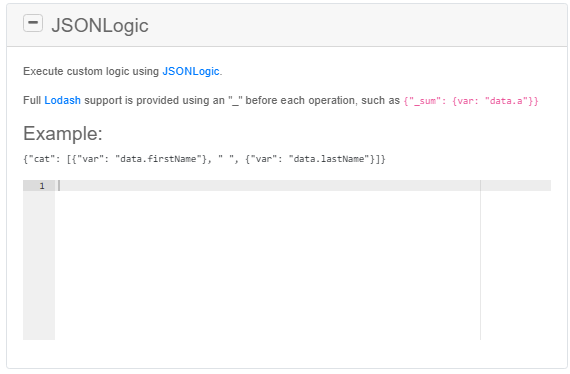Click the pink _sum inline code sample

click(x=471, y=101)
